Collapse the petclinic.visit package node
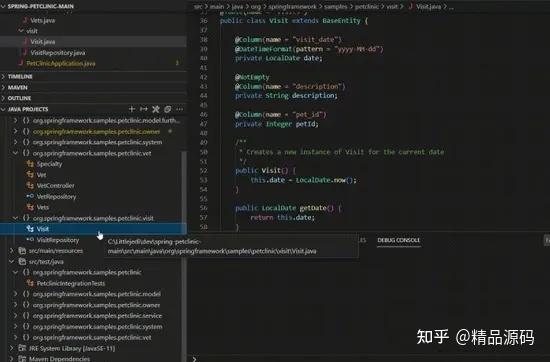This screenshot has width=550, height=362. (15, 218)
